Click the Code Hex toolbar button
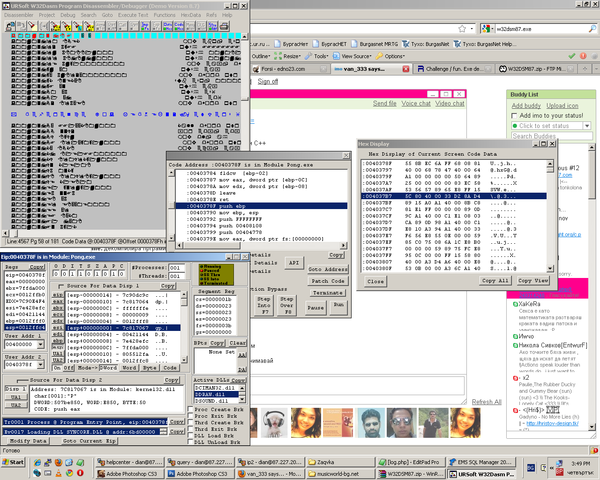Viewport: 600px width, 480px height. coord(179,26)
